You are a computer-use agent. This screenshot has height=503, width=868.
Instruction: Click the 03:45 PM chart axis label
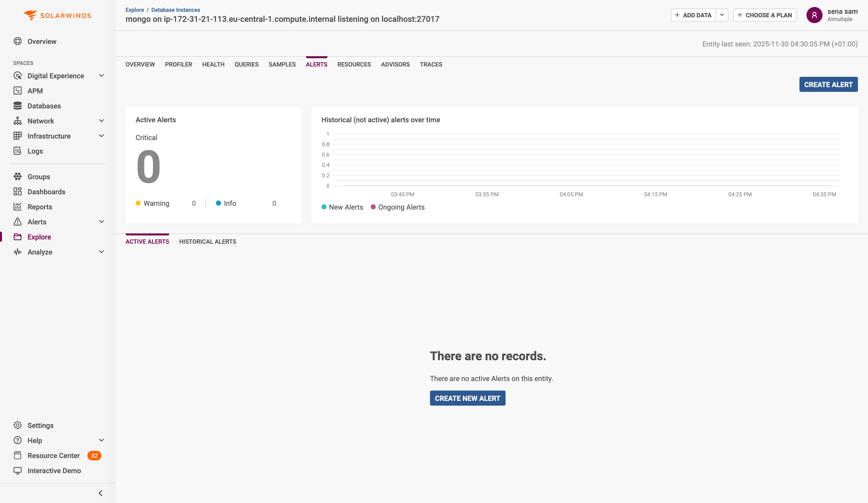(402, 194)
